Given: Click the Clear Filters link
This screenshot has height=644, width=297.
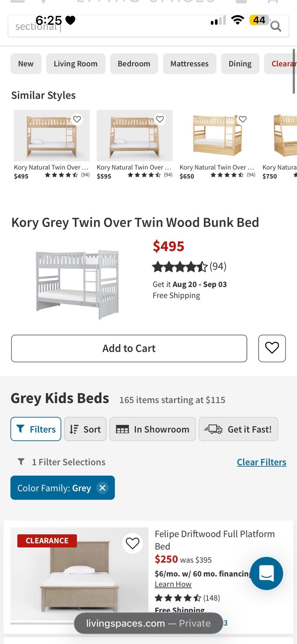Looking at the screenshot, I should point(261,462).
